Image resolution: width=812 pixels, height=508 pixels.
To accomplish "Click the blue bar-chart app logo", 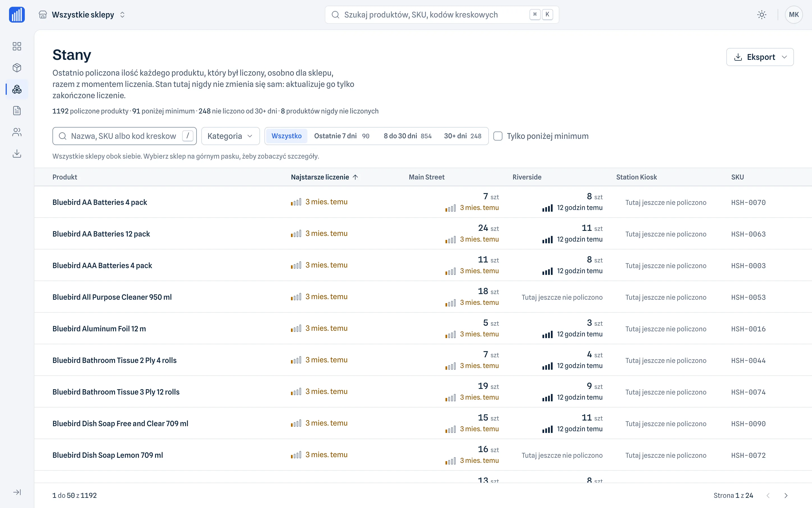I will (x=17, y=14).
